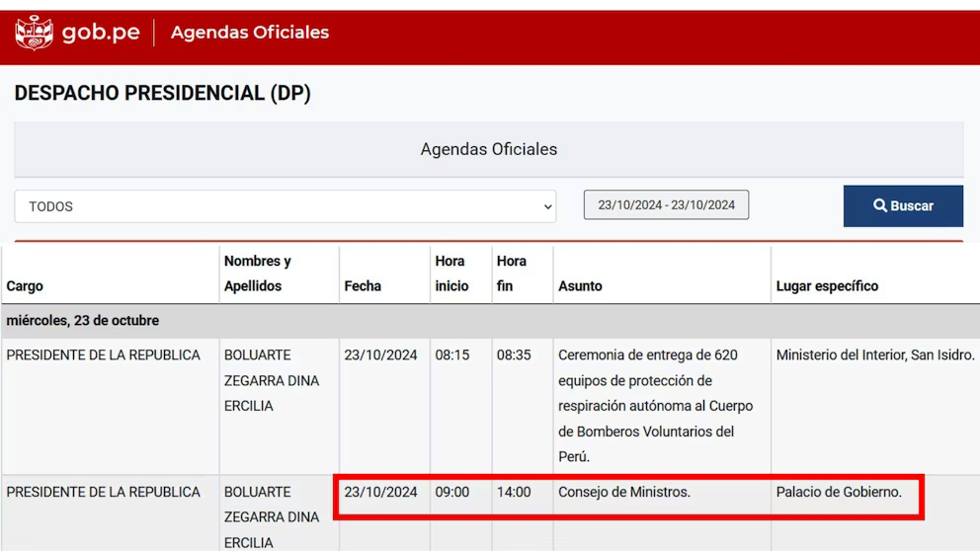Click the 23/10/2024 date in the 08:15 row
This screenshot has width=980, height=551.
tap(380, 354)
